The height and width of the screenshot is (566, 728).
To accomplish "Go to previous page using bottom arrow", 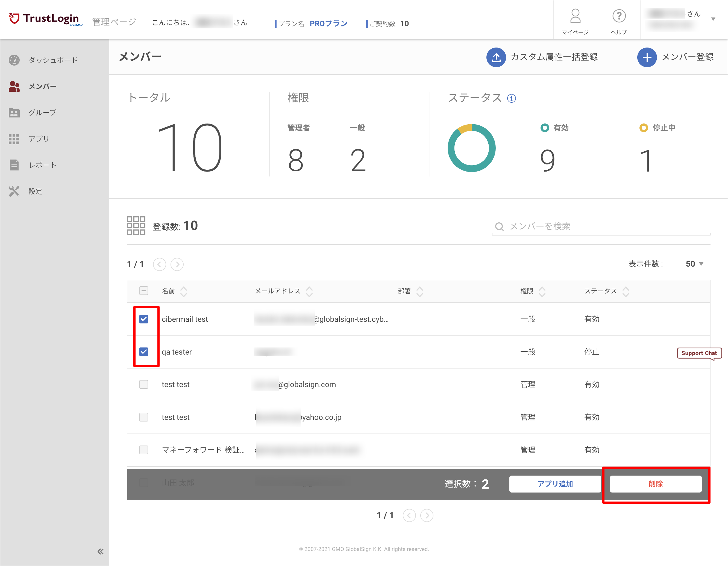I will 409,515.
